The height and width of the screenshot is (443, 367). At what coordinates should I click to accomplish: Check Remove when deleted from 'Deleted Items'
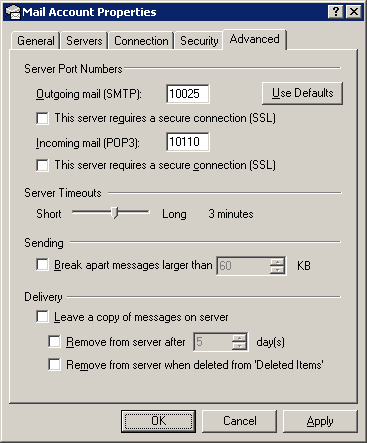(55, 365)
